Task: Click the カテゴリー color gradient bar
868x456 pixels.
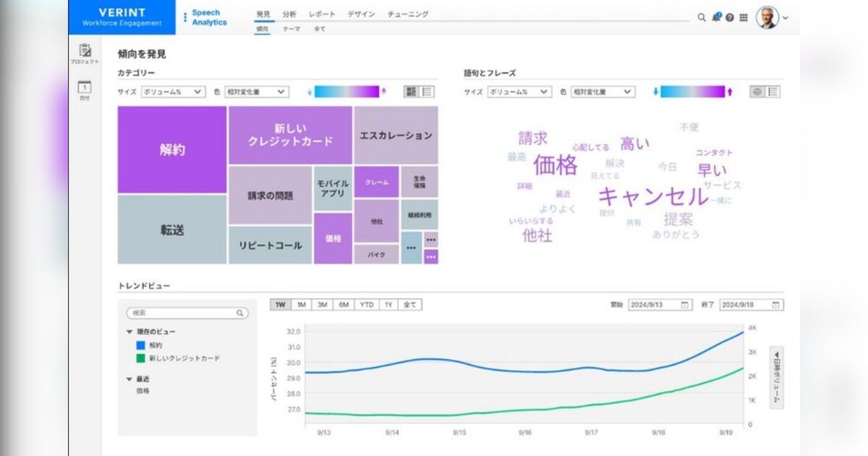Action: (x=346, y=91)
